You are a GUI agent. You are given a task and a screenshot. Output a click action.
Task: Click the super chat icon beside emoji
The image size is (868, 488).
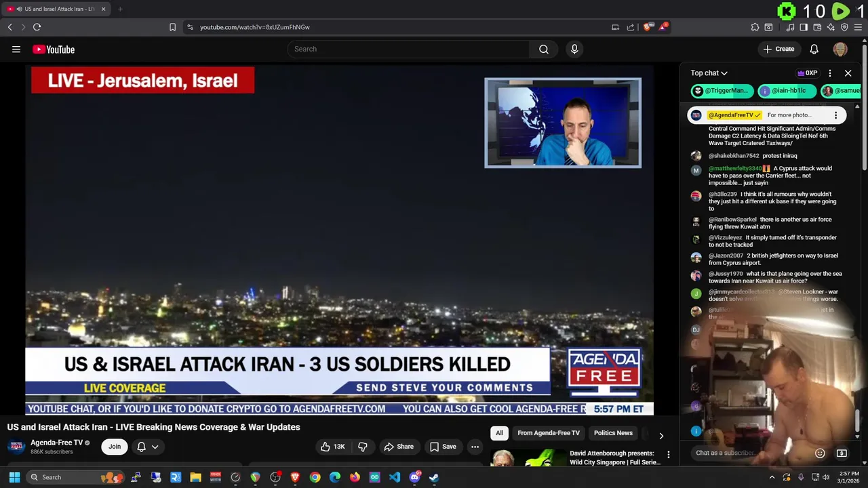coord(842,453)
